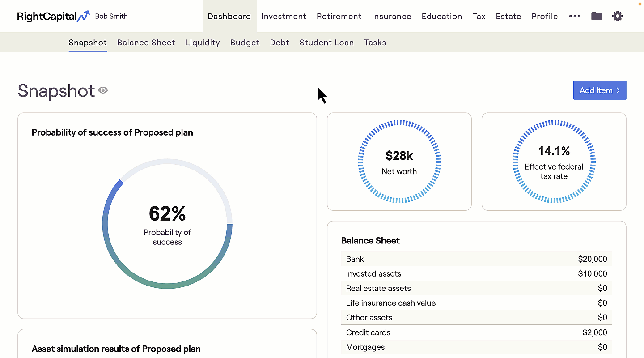Click the Life insurance cash value row
This screenshot has width=644, height=358.
point(477,303)
